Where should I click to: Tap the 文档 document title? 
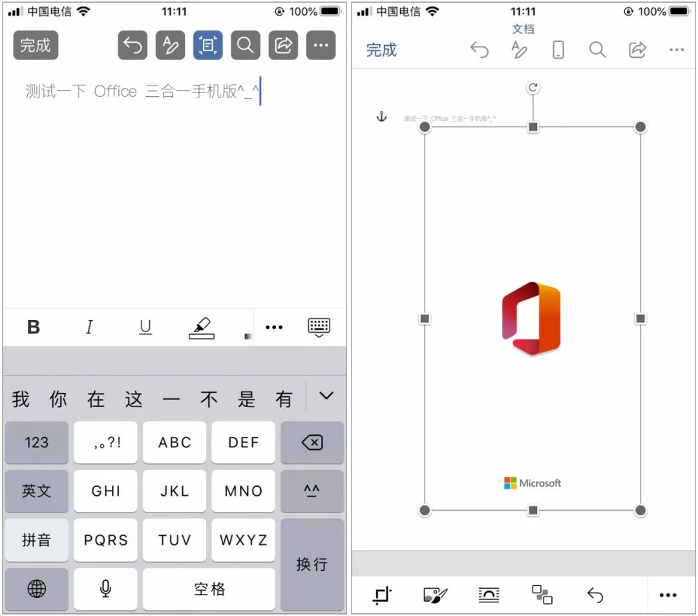[x=523, y=29]
